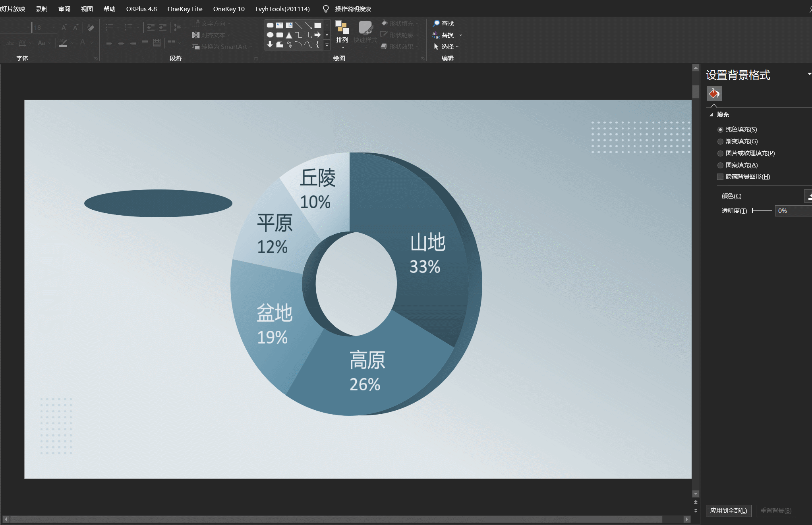The width and height of the screenshot is (812, 525).
Task: Enable Hide background graphics (隐藏背景图形) checkbox
Action: (720, 177)
